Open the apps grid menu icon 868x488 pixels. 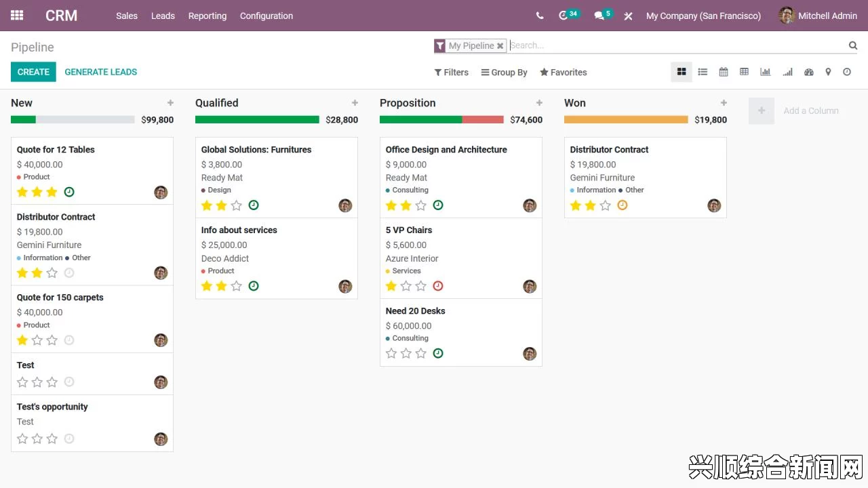click(x=17, y=15)
